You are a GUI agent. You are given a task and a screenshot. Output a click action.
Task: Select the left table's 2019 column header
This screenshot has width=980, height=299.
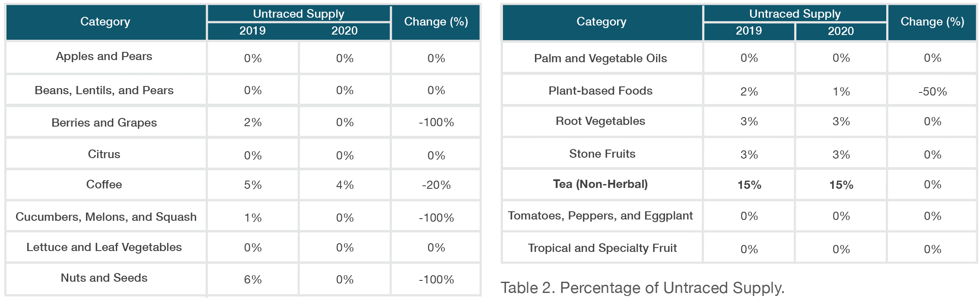253,31
